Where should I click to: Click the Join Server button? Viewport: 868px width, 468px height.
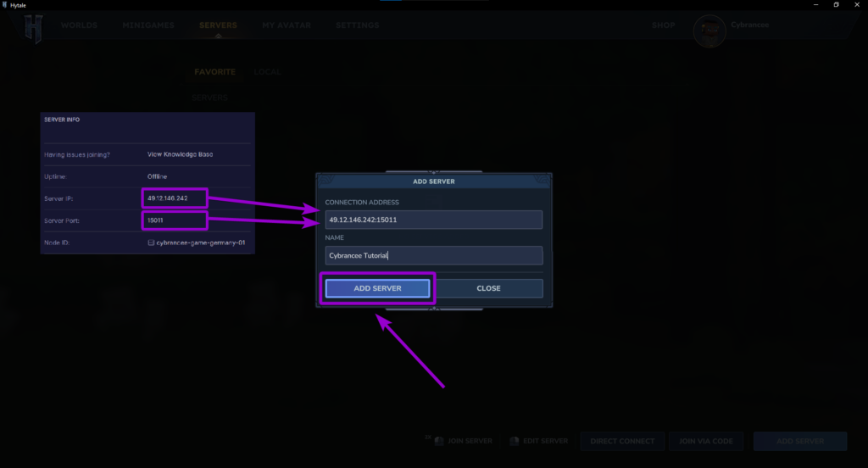pyautogui.click(x=470, y=442)
